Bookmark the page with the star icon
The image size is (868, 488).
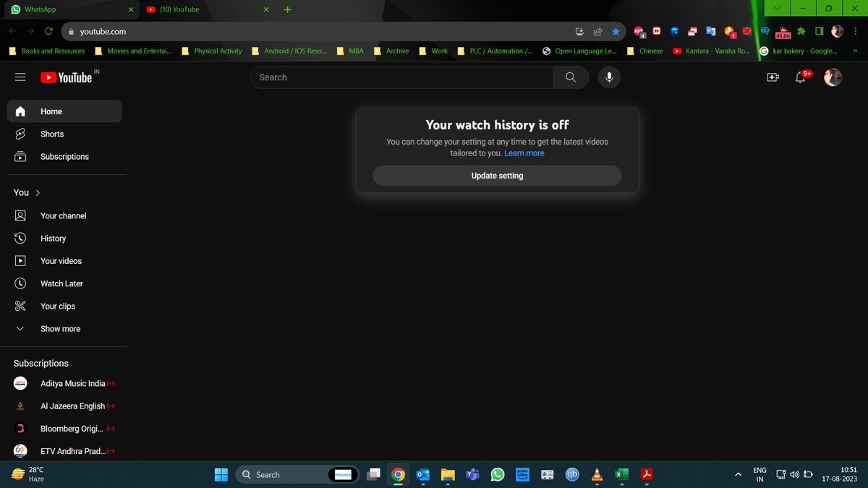pos(616,31)
